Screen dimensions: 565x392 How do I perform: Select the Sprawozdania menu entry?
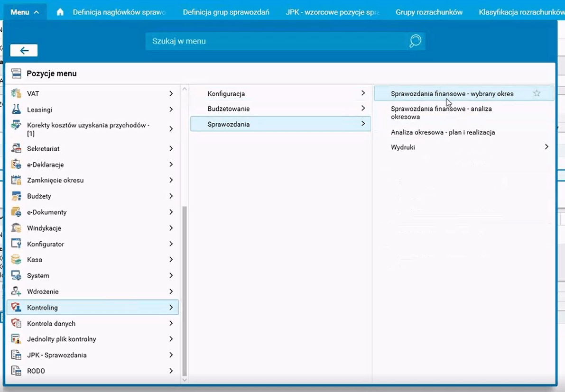[280, 124]
